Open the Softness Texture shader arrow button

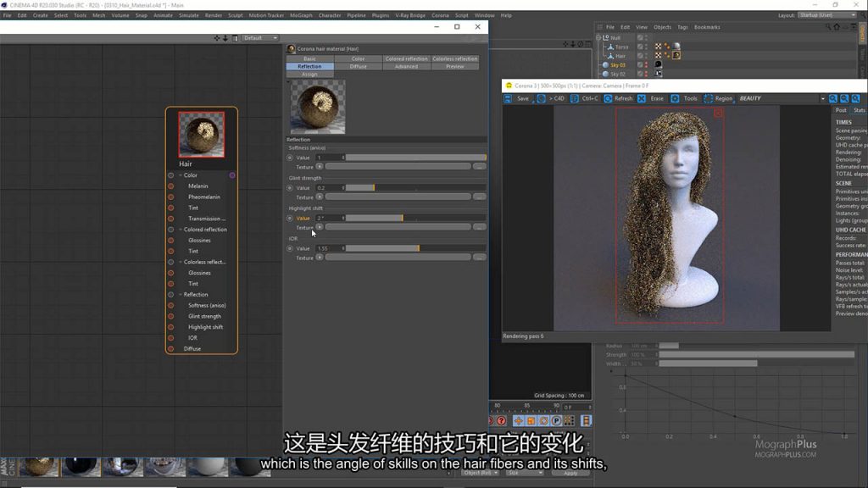click(320, 166)
